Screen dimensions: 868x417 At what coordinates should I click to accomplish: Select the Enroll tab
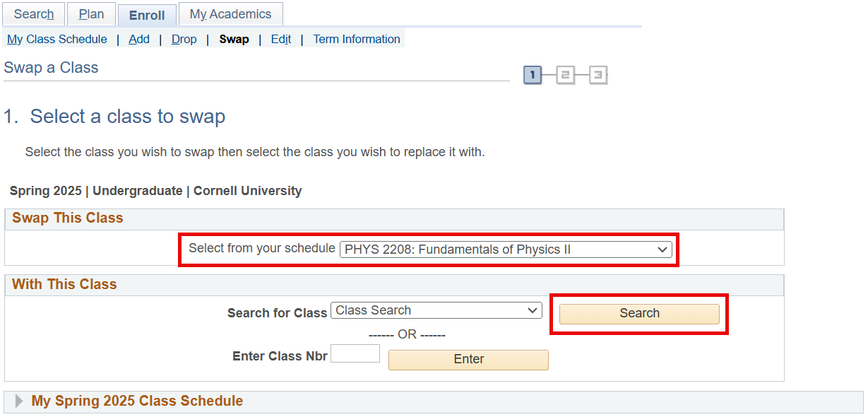coord(147,15)
